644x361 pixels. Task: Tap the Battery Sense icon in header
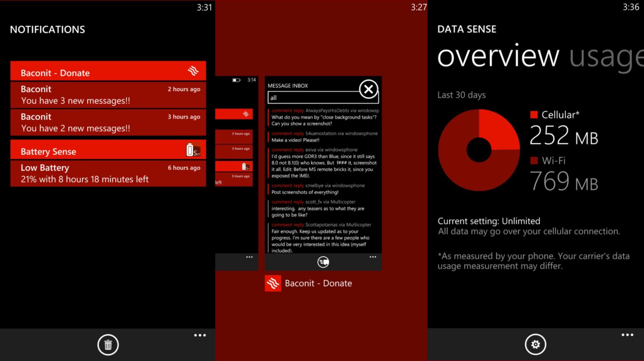coord(193,150)
